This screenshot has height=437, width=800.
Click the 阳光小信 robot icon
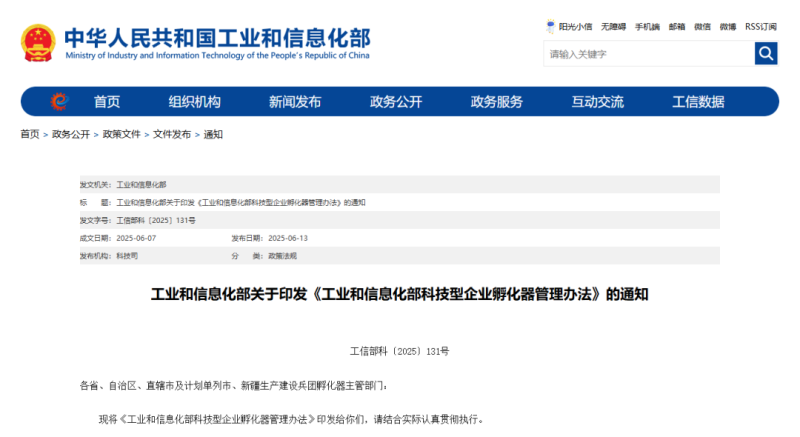click(550, 26)
